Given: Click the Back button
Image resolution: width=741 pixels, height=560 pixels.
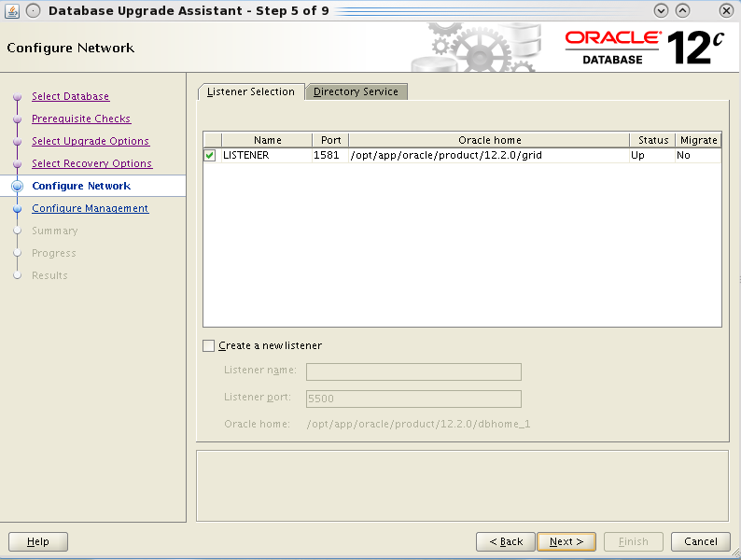Looking at the screenshot, I should (506, 541).
